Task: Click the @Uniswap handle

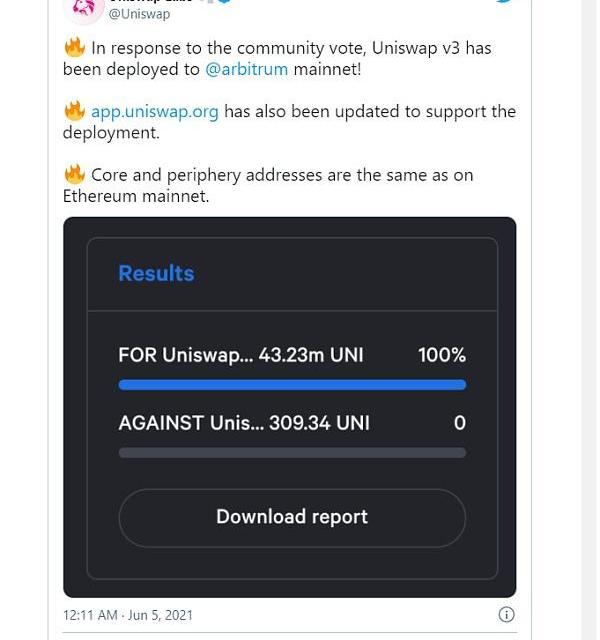Action: (x=139, y=14)
